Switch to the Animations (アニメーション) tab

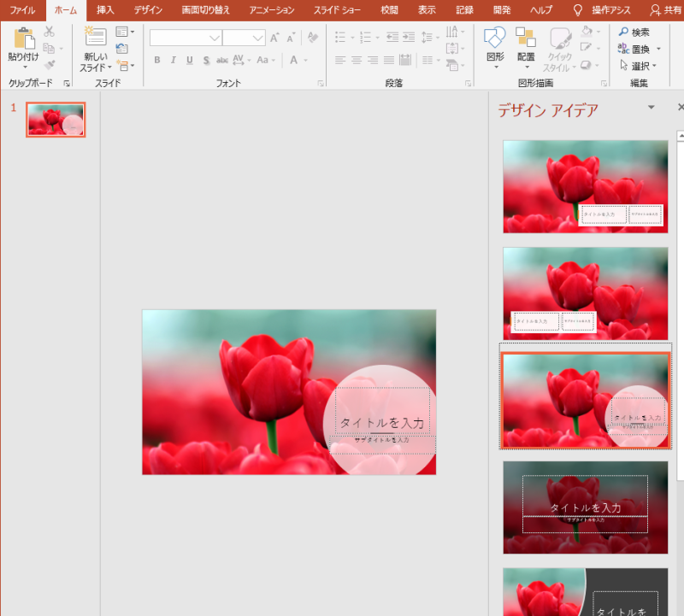click(272, 10)
